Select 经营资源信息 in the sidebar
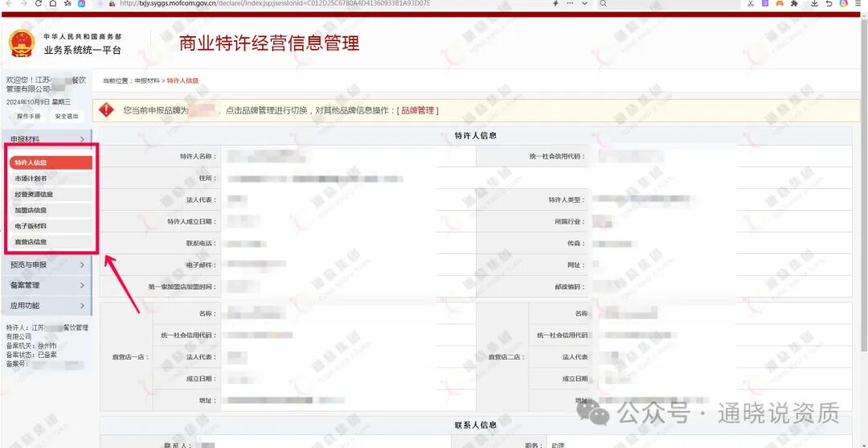The width and height of the screenshot is (868, 448). click(51, 195)
